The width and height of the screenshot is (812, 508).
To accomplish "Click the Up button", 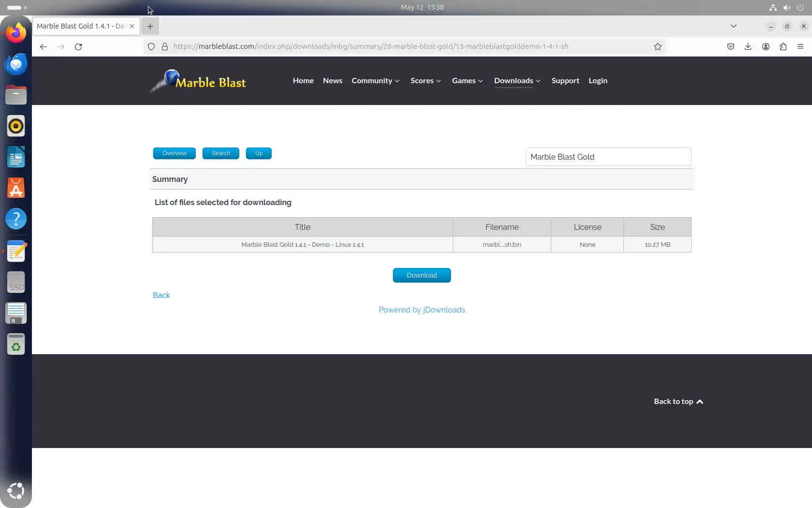I will click(259, 153).
